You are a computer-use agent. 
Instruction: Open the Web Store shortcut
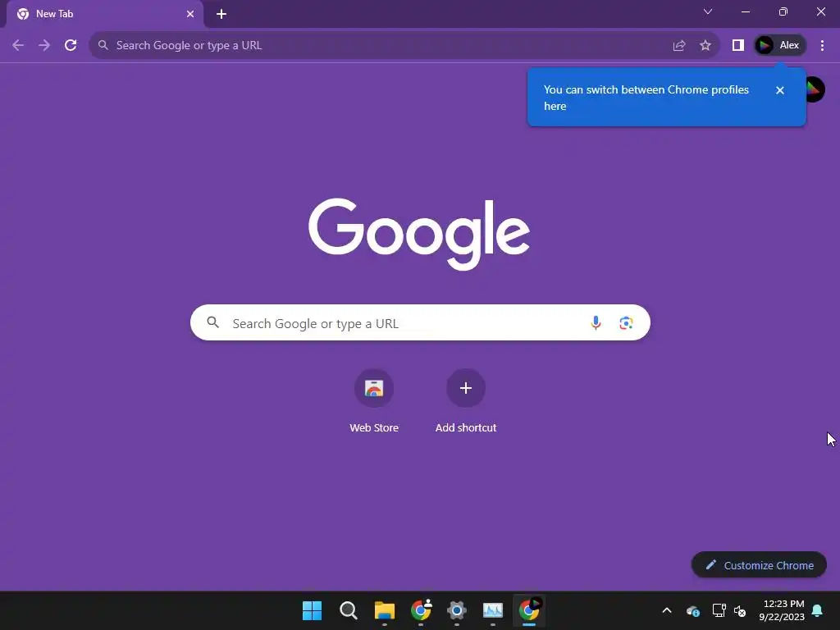[374, 388]
